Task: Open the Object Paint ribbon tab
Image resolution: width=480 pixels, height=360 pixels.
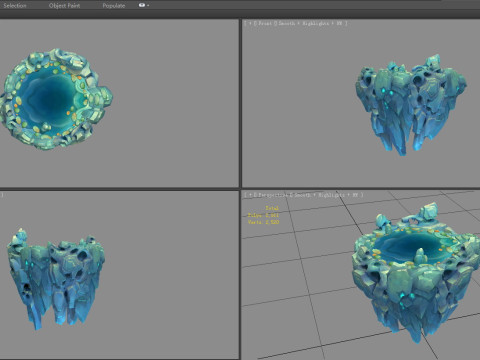Action: pyautogui.click(x=64, y=6)
